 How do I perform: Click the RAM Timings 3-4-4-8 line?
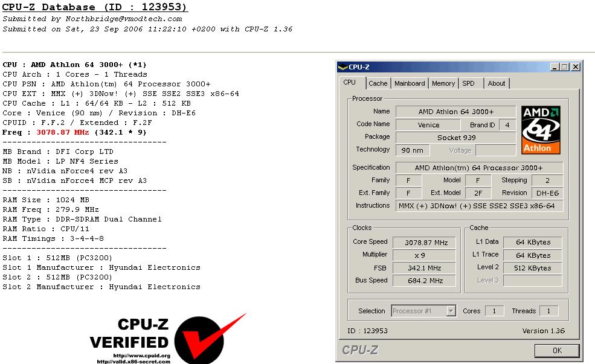53,238
